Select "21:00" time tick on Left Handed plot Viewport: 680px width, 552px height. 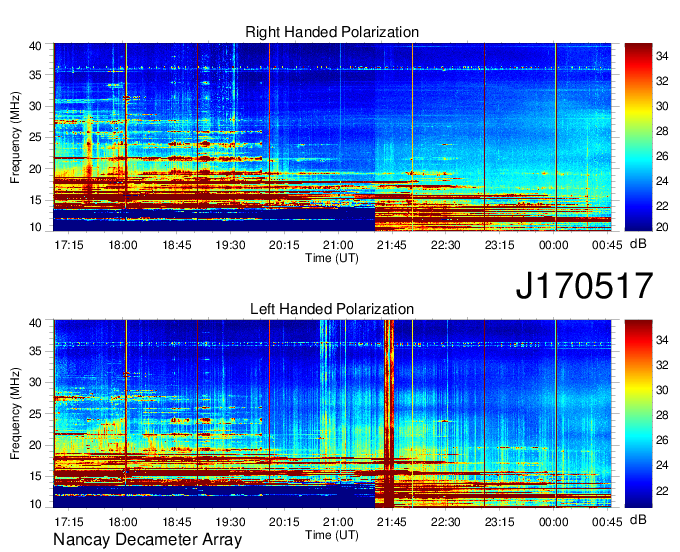(338, 522)
